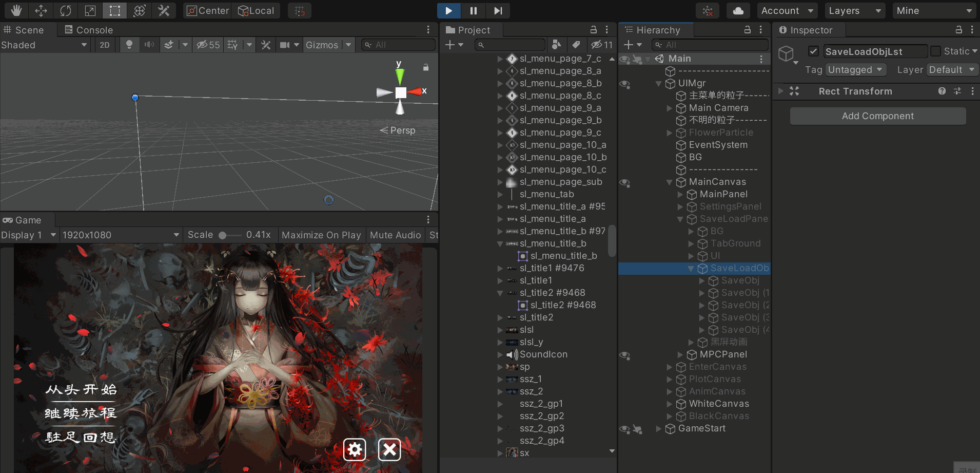Open the Project create plus menu

click(454, 45)
